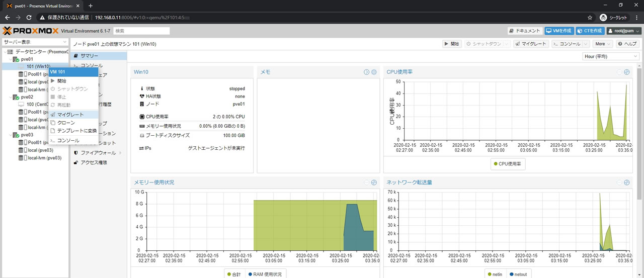This screenshot has height=278, width=644.
Task: Collapse the メモ panel with the arrow icon
Action: point(367,72)
